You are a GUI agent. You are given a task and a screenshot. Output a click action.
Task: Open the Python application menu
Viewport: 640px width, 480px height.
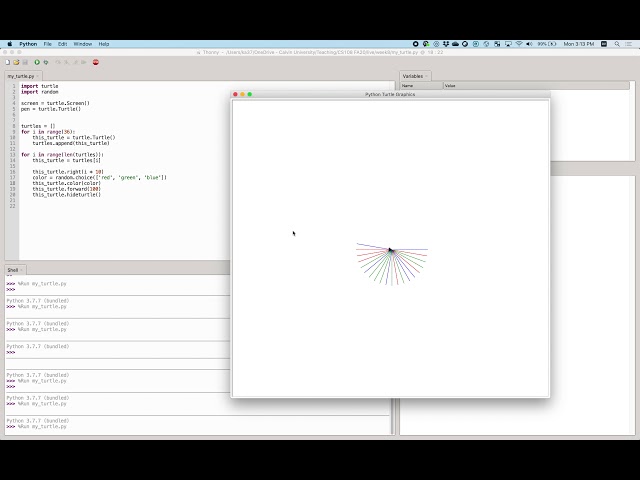pos(28,44)
